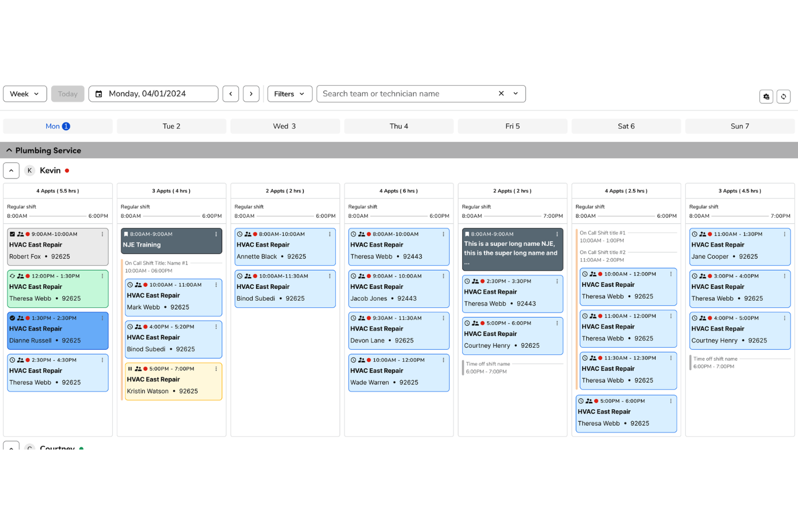Open the three-dot menu on Robert Fox's appointment

(102, 234)
